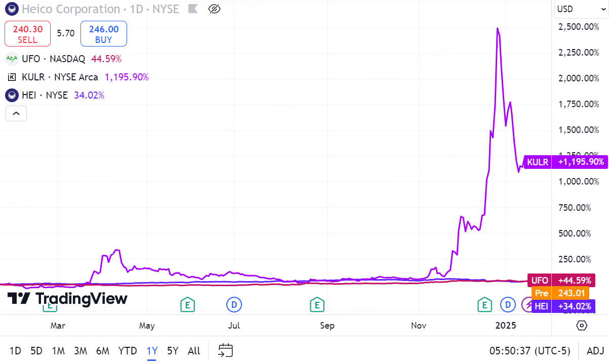The width and height of the screenshot is (609, 364).
Task: Click the KULR symbol logo icon
Action: pyautogui.click(x=12, y=77)
